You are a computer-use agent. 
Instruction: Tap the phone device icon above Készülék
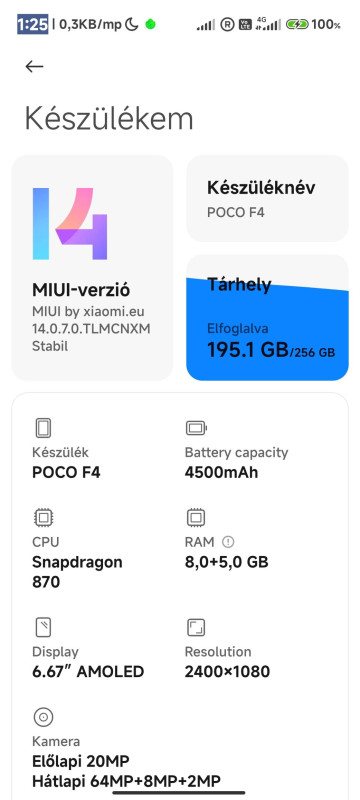pyautogui.click(x=43, y=428)
